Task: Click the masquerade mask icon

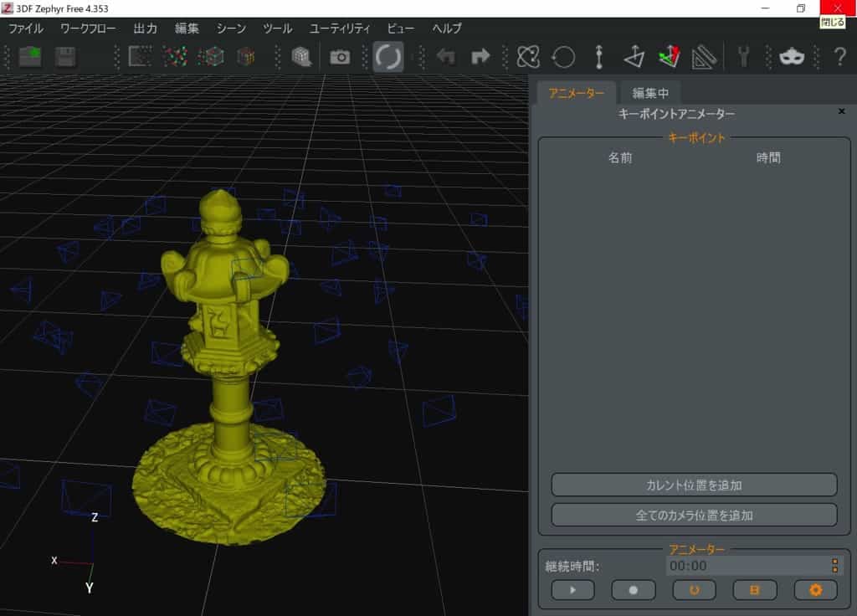Action: click(x=792, y=56)
